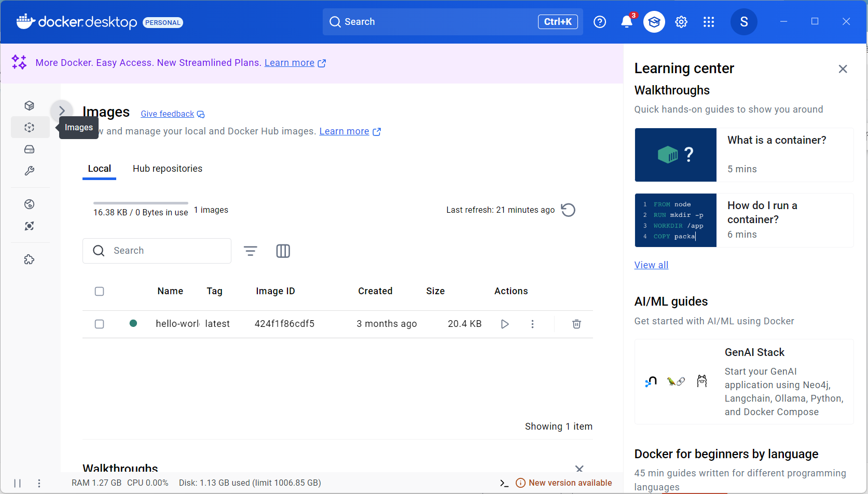868x494 pixels.
Task: Click View all walkthroughs link
Action: pyautogui.click(x=651, y=265)
